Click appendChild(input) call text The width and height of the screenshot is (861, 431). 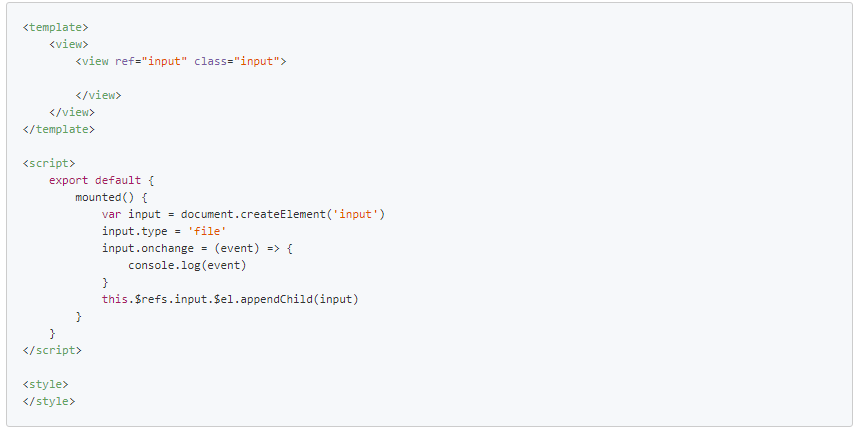[299, 300]
